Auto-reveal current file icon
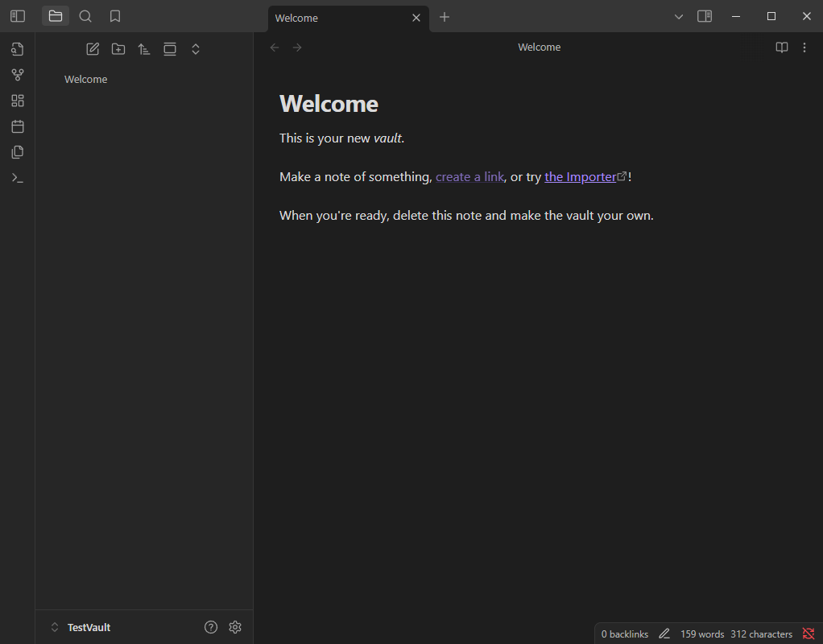Viewport: 823px width, 644px height. click(170, 49)
